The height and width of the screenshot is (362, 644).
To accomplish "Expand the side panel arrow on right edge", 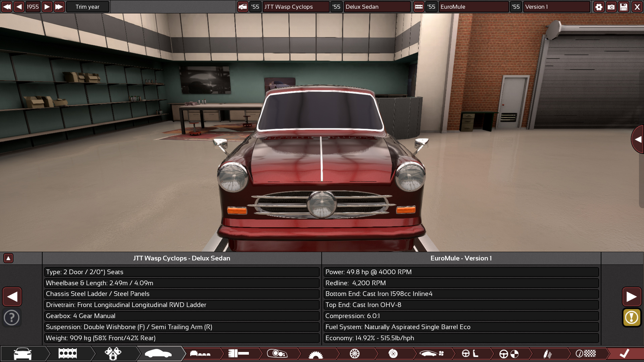I will 638,139.
